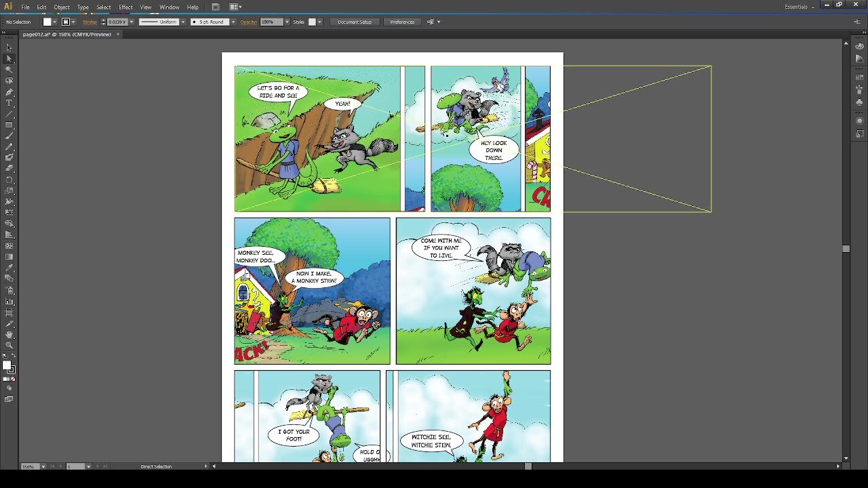Open the Window menu
This screenshot has width=868, height=488.
[x=170, y=7]
